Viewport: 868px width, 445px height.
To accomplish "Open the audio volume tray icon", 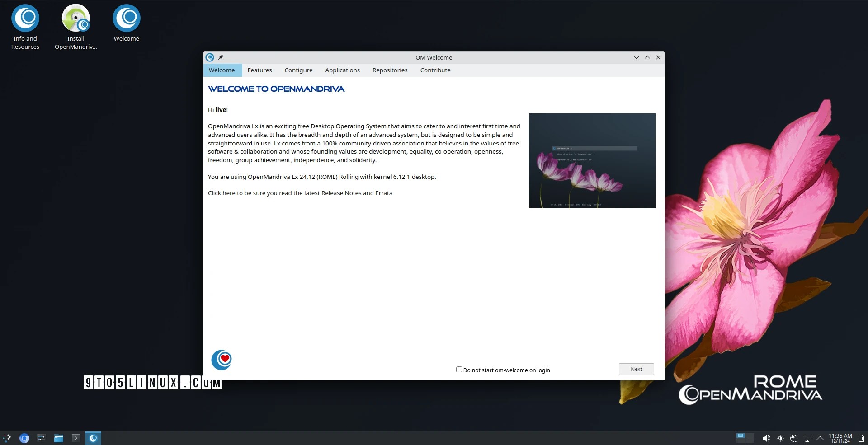I will [766, 438].
